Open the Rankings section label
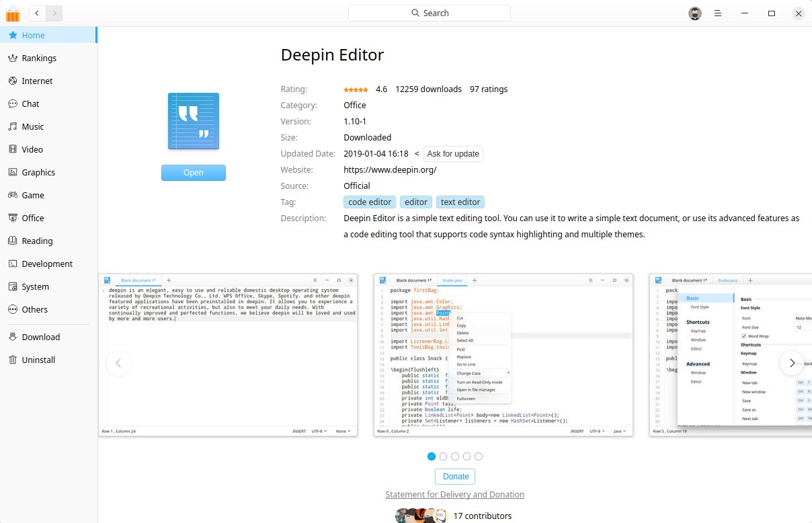This screenshot has width=812, height=523. pos(39,58)
